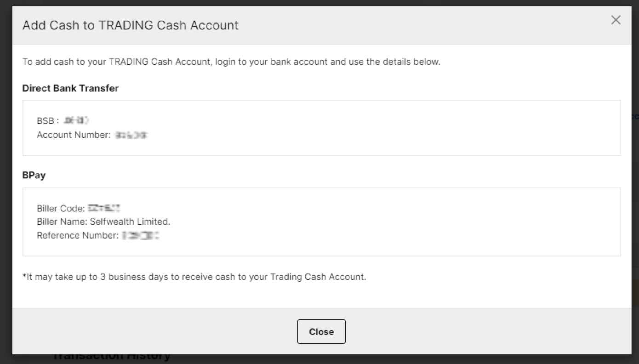
Task: Select the Direct Bank Transfer heading
Action: (70, 88)
